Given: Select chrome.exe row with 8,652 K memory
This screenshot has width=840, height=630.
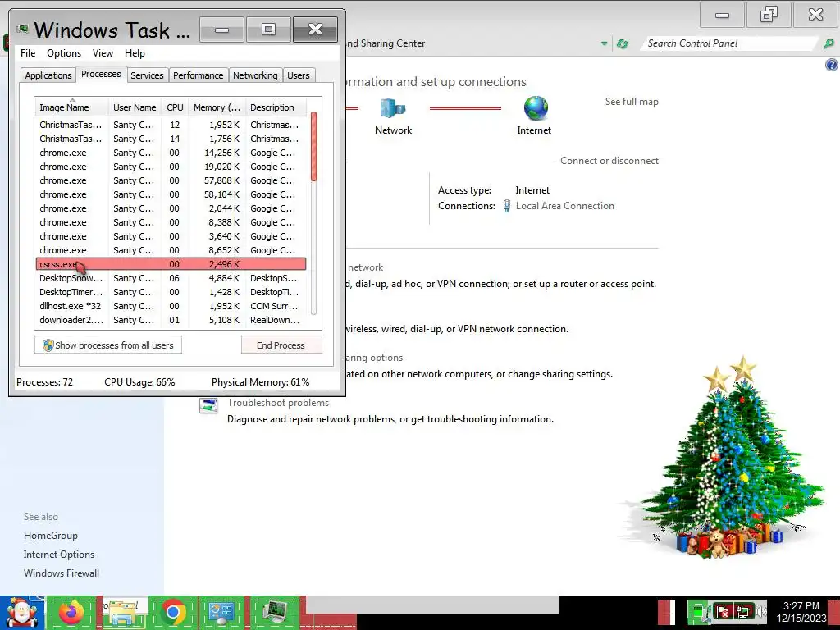Looking at the screenshot, I should click(171, 250).
